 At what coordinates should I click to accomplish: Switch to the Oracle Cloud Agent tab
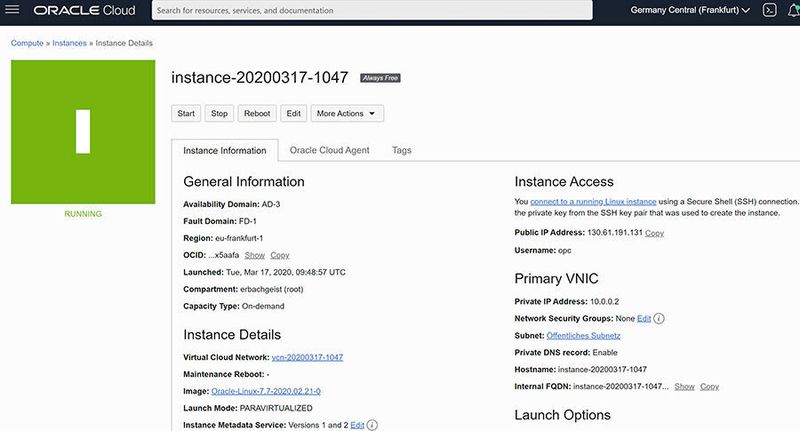[329, 150]
